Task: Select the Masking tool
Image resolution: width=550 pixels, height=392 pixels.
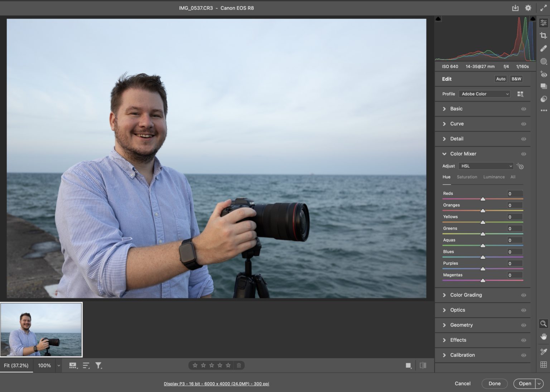Action: click(544, 61)
